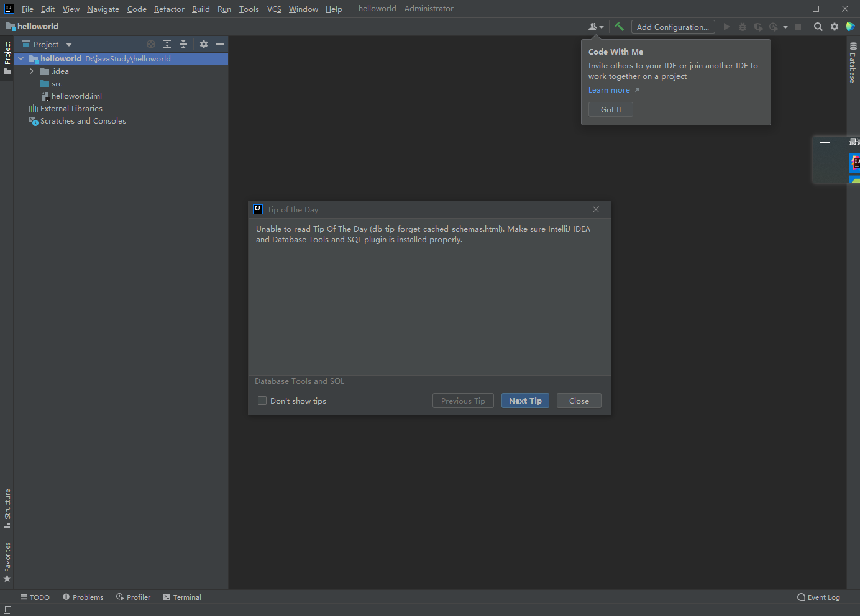Click Select Opened File target icon
860x616 pixels.
coord(151,44)
